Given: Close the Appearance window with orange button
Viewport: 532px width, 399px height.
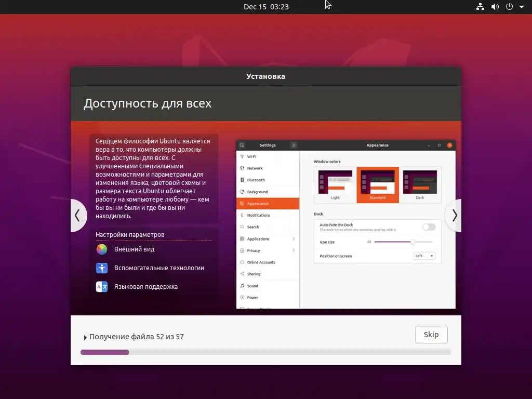Looking at the screenshot, I should [x=449, y=145].
